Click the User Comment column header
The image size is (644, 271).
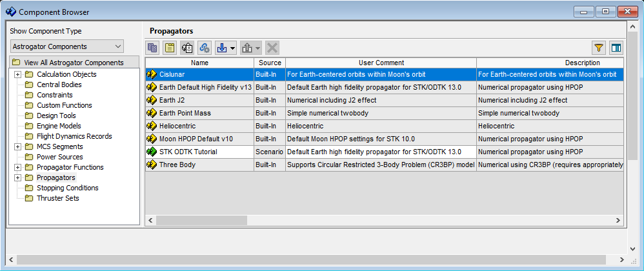[x=381, y=63]
